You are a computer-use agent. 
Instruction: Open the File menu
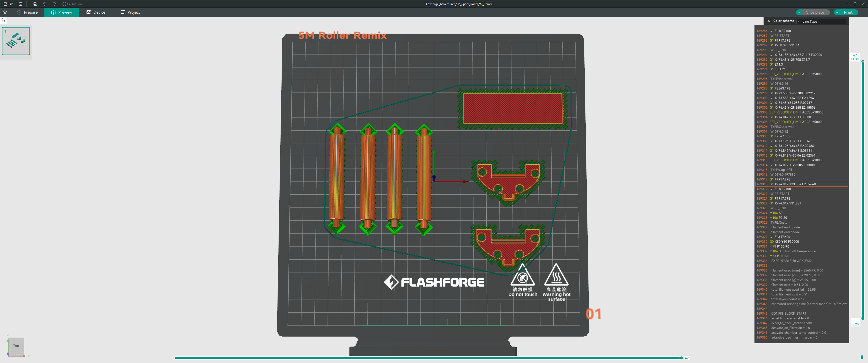click(x=8, y=4)
